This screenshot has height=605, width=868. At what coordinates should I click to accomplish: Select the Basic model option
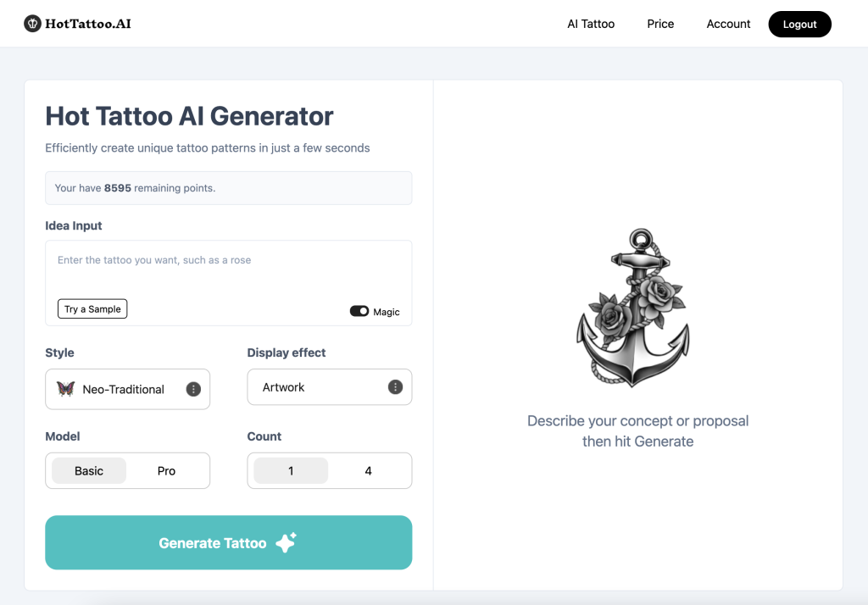(x=89, y=471)
